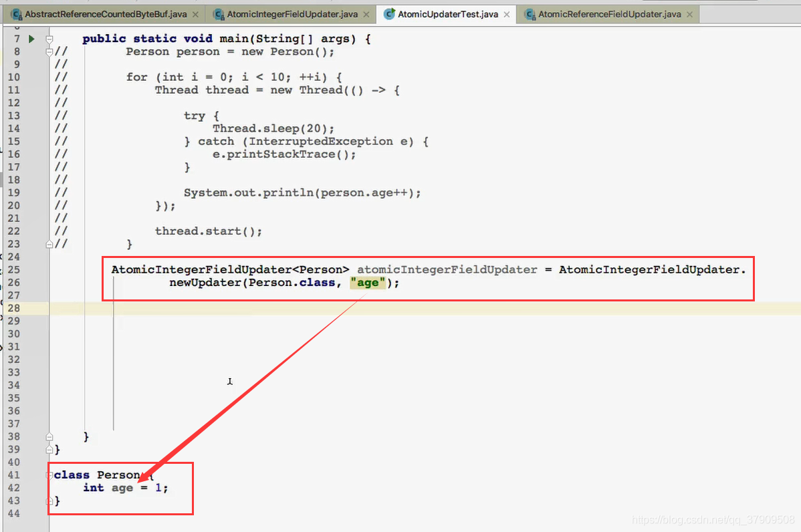The height and width of the screenshot is (532, 801).
Task: Click the class icon on AtomicReferenceFieldUpdater.java tab
Action: pyautogui.click(x=530, y=12)
